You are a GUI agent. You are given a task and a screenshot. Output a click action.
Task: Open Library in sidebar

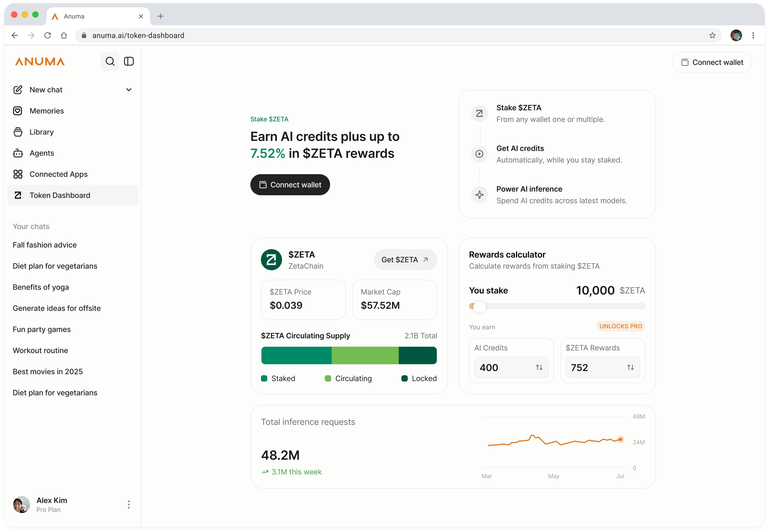point(73,132)
